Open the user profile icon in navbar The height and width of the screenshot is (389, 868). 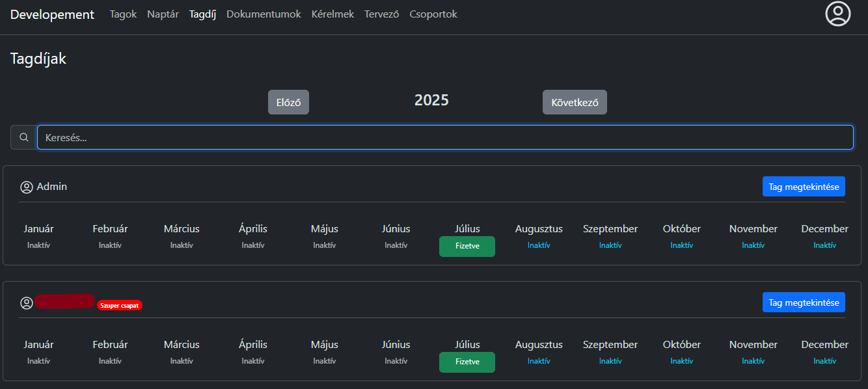pyautogui.click(x=838, y=14)
